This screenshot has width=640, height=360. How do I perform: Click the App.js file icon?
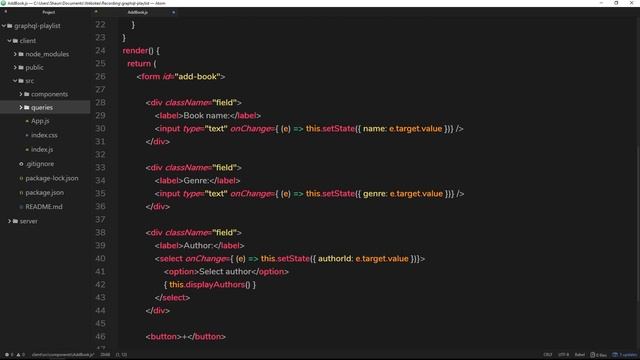27,121
